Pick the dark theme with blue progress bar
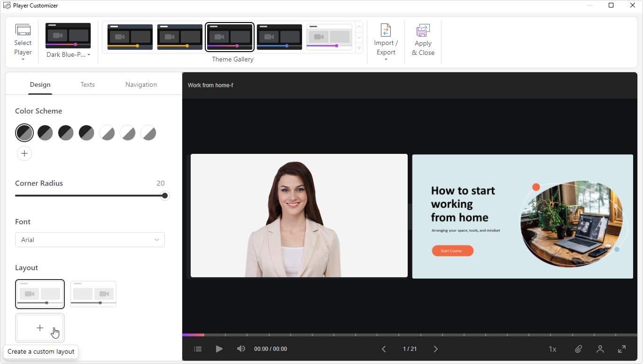 point(279,37)
